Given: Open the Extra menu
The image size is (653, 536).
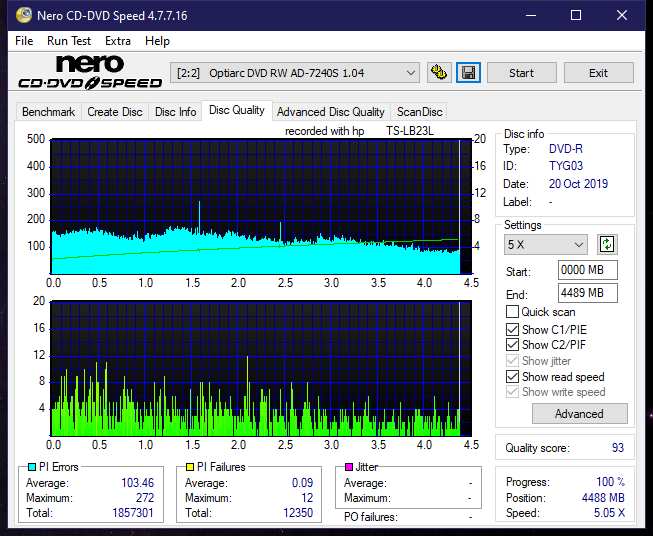Looking at the screenshot, I should coord(118,41).
